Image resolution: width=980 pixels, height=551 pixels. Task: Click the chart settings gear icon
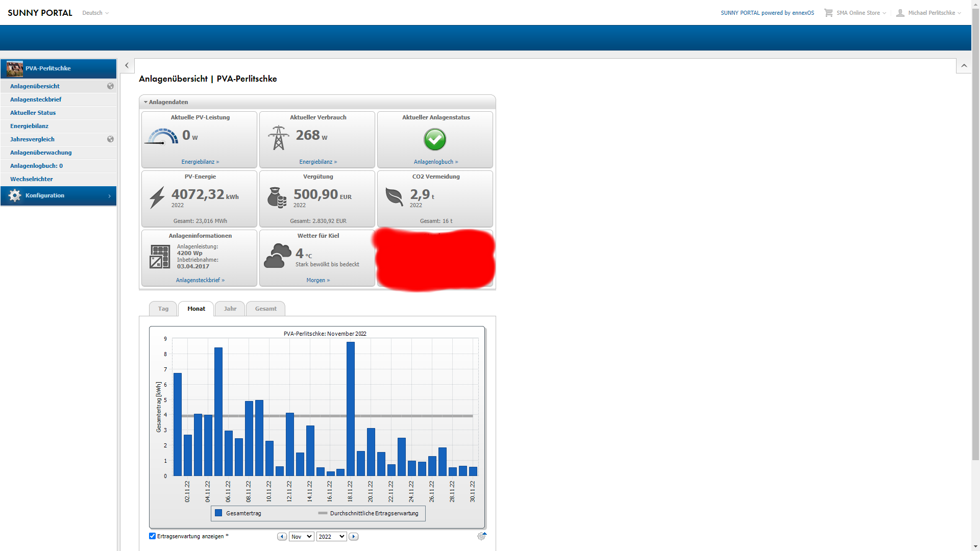click(x=481, y=536)
